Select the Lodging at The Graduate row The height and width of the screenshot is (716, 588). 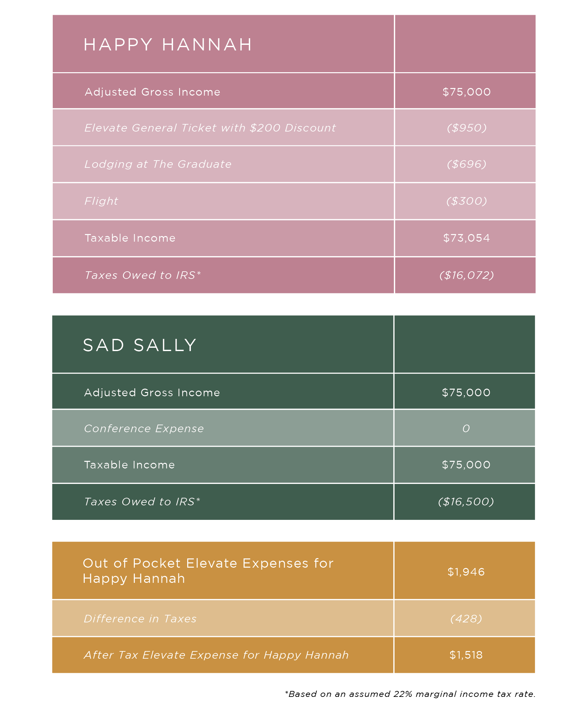pos(294,164)
